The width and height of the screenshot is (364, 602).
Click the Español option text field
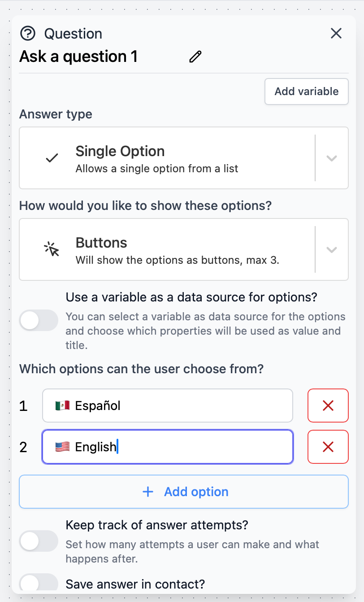[168, 406]
